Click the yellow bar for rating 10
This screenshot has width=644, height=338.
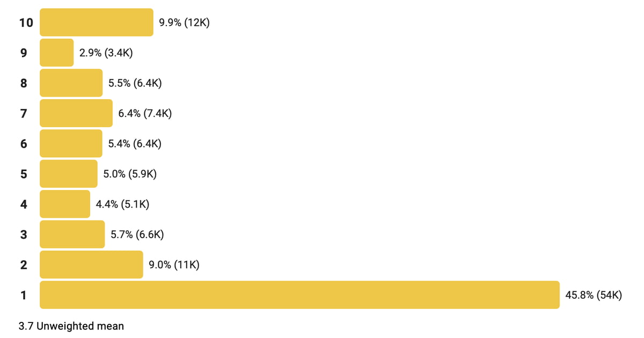coord(97,23)
